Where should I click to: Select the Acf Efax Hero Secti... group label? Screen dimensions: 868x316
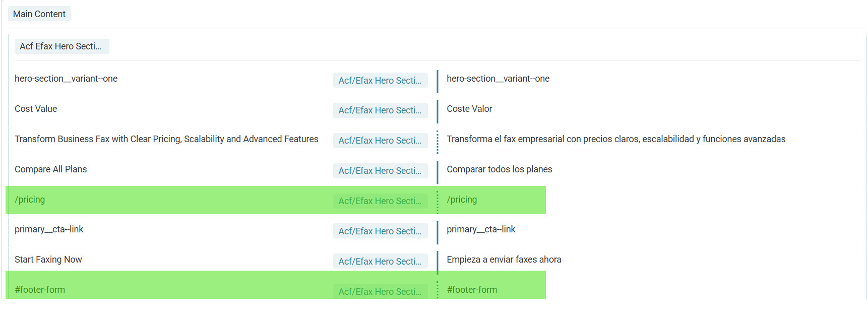click(x=61, y=46)
